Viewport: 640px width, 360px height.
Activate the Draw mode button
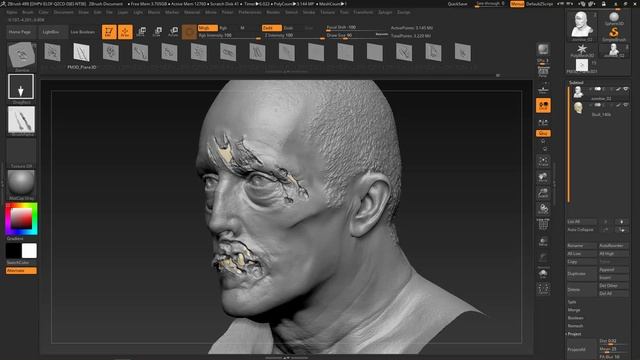pyautogui.click(x=125, y=32)
